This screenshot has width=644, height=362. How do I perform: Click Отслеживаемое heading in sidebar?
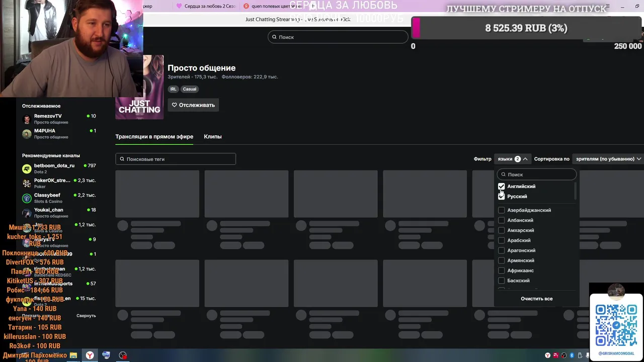click(41, 106)
